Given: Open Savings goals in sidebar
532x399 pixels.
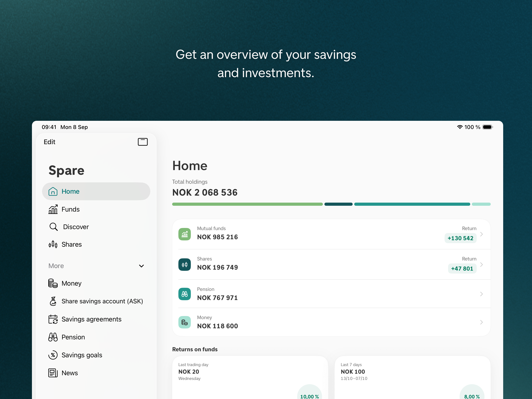Looking at the screenshot, I should click(x=96, y=355).
